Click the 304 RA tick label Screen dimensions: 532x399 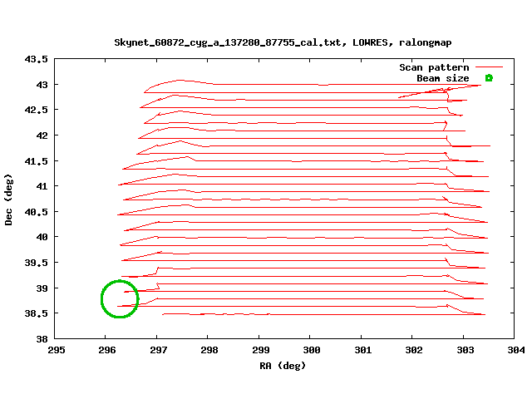pyautogui.click(x=516, y=350)
